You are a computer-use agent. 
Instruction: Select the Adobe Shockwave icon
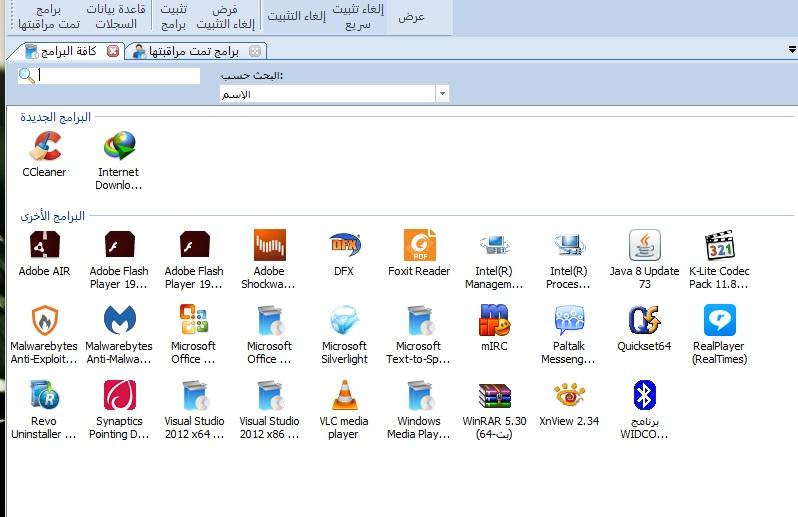pyautogui.click(x=269, y=245)
